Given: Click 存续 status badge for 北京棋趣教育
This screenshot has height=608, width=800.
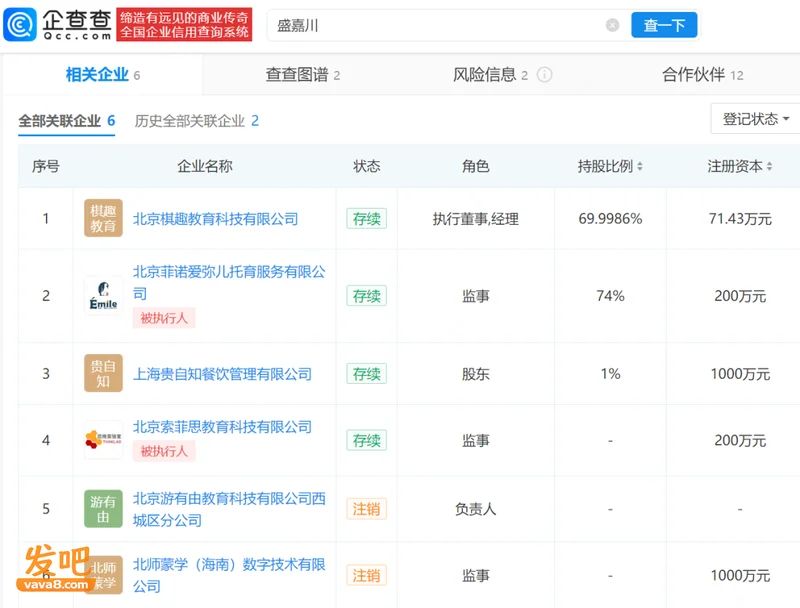Looking at the screenshot, I should 366,219.
